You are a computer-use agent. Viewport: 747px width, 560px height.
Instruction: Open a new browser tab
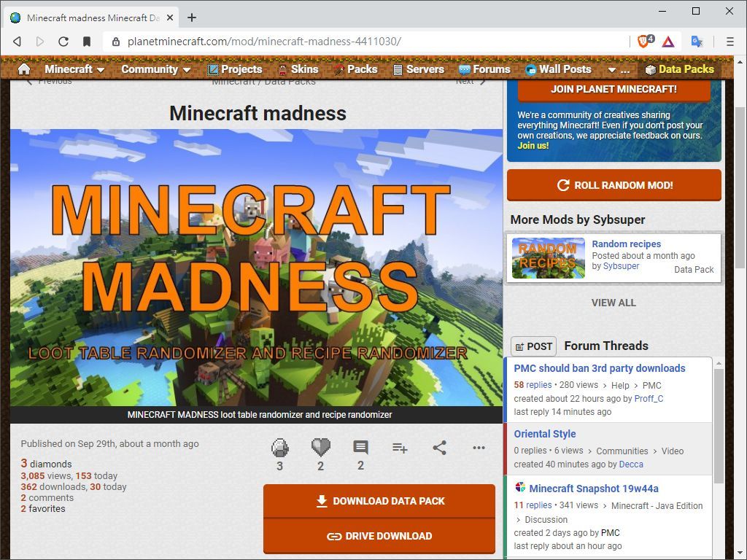click(x=192, y=17)
